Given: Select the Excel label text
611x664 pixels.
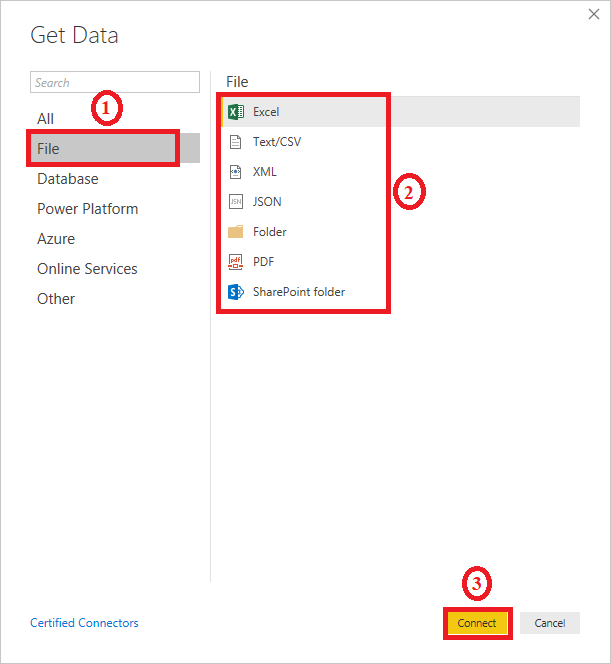Looking at the screenshot, I should [x=266, y=112].
